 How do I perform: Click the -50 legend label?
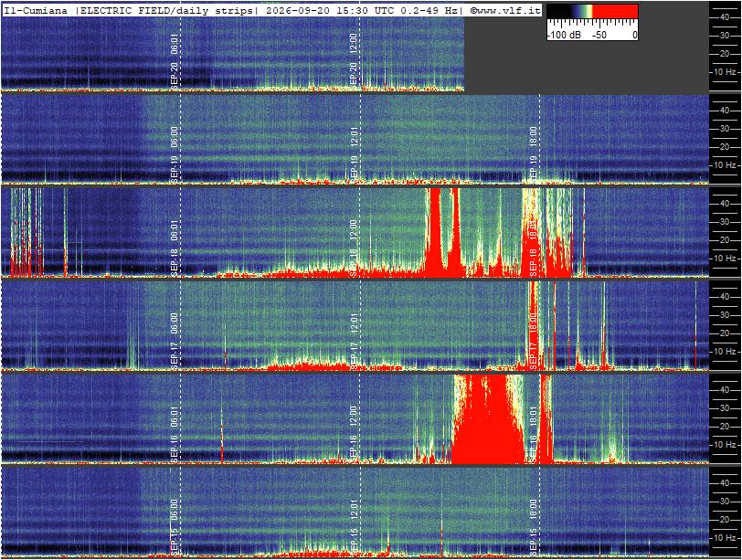(x=599, y=35)
